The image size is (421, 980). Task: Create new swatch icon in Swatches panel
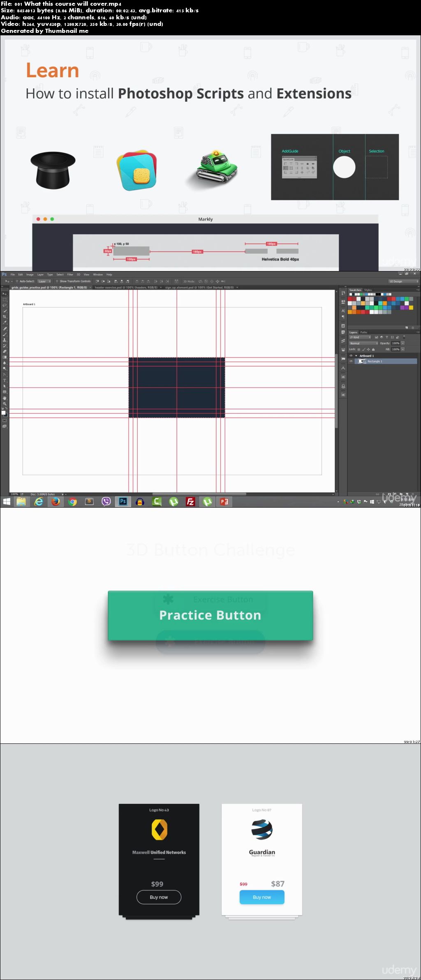407,328
